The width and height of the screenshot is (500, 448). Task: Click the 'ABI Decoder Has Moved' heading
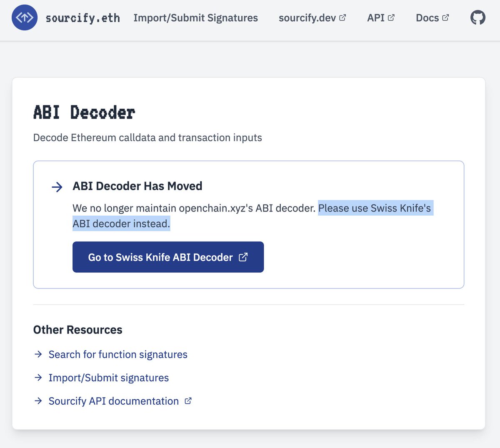click(x=137, y=186)
